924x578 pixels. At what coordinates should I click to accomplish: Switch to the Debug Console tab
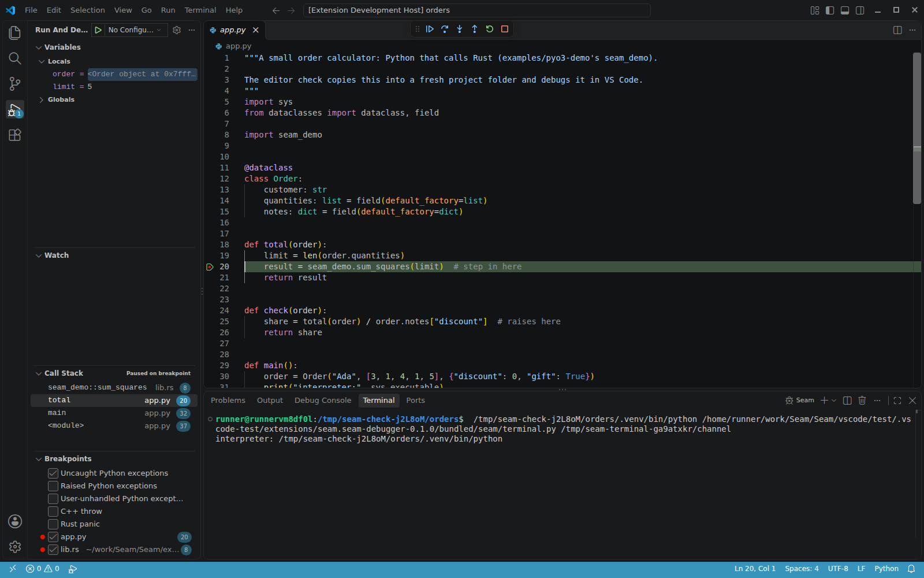pyautogui.click(x=323, y=400)
